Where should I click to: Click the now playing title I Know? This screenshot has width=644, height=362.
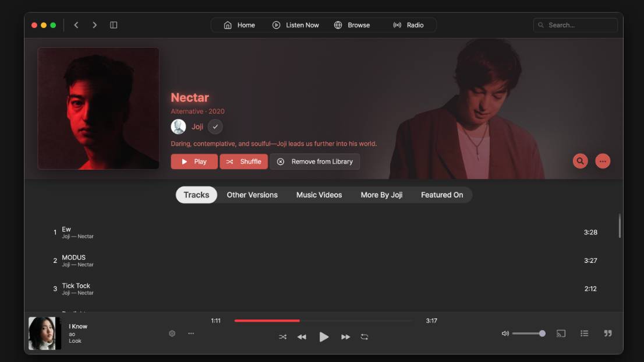click(78, 326)
